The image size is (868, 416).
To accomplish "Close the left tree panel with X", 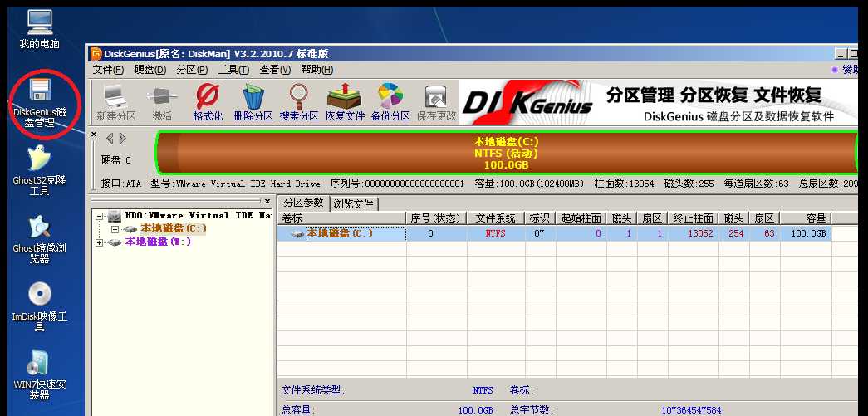I will [x=267, y=202].
